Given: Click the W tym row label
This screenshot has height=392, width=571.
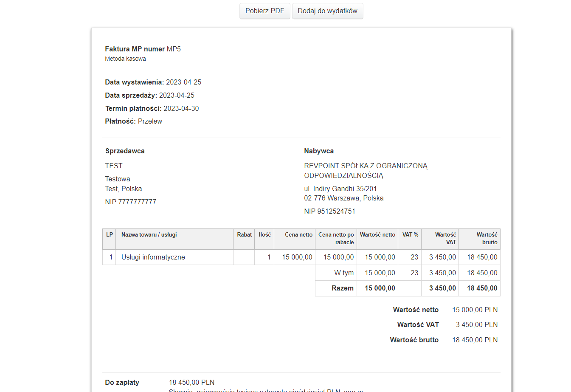Looking at the screenshot, I should click(x=344, y=273).
